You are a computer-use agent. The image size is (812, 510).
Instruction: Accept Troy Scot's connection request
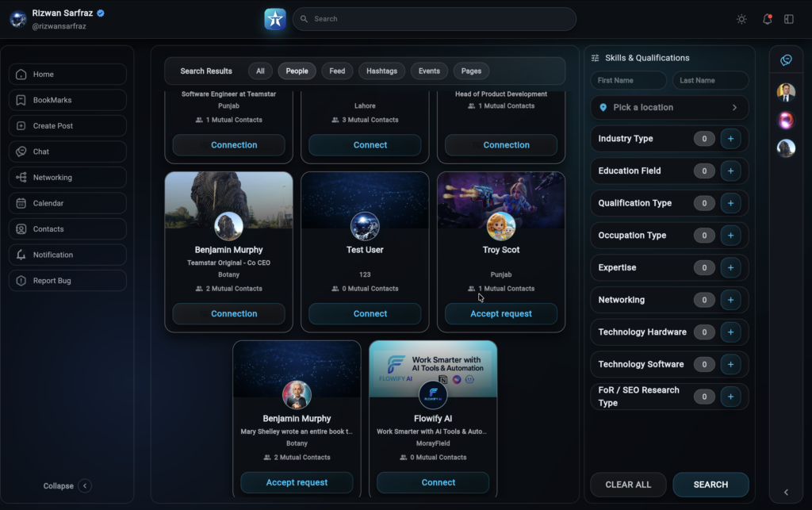coord(500,313)
